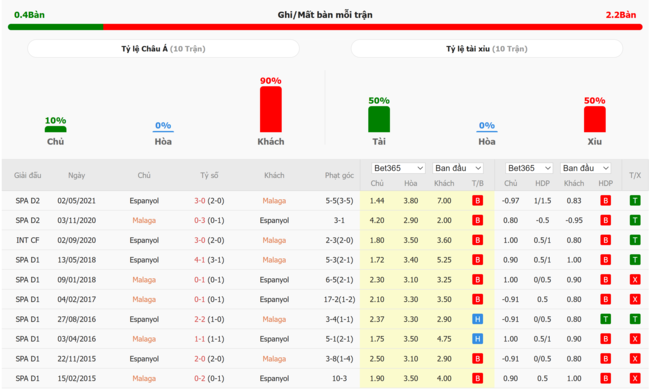Click the green T HDP badge for 27/08/2016 row
Viewport: 650px width, 389px height.
click(x=605, y=319)
